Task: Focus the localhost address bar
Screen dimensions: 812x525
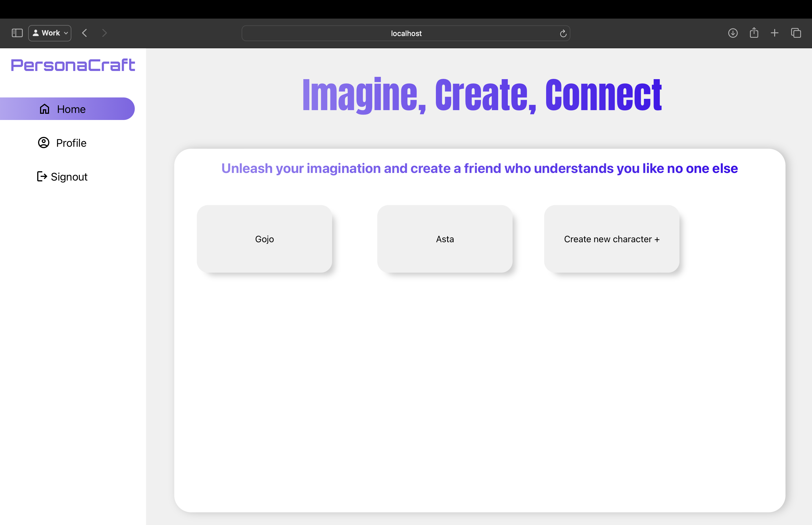Action: [406, 34]
